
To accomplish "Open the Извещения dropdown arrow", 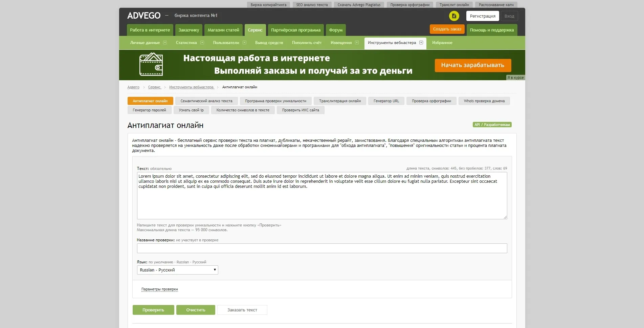I will [357, 43].
